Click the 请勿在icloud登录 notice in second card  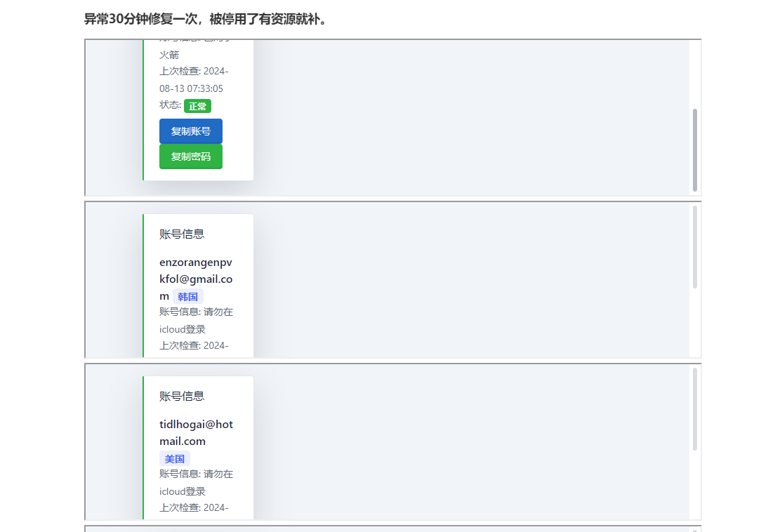[196, 321]
